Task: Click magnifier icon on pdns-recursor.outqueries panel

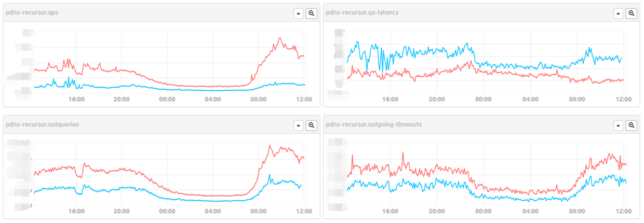Action: tap(312, 126)
